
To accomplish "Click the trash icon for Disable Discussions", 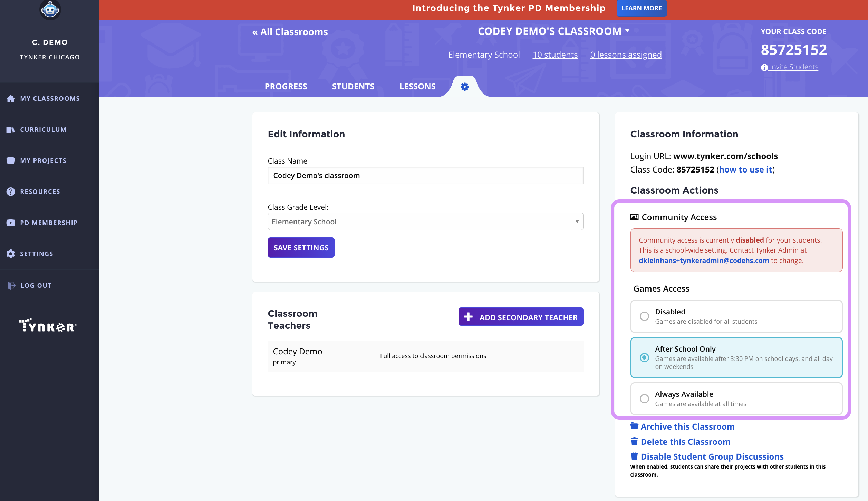I will [x=634, y=456].
